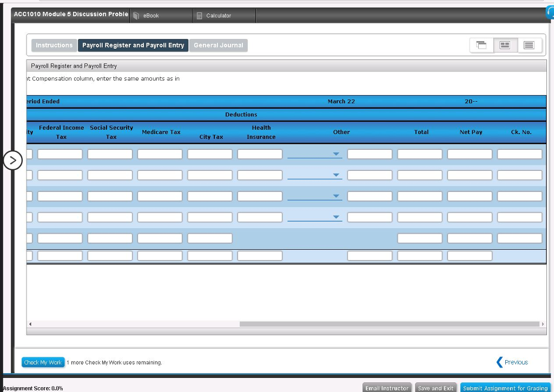Image resolution: width=554 pixels, height=392 pixels.
Task: Select the Payroll Register and Payroll Entry tab
Action: (x=133, y=45)
